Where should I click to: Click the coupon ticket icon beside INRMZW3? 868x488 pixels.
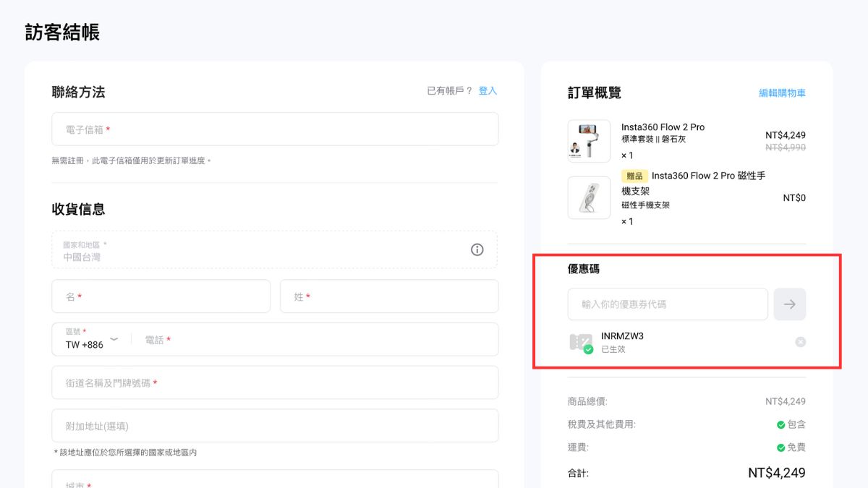point(581,343)
